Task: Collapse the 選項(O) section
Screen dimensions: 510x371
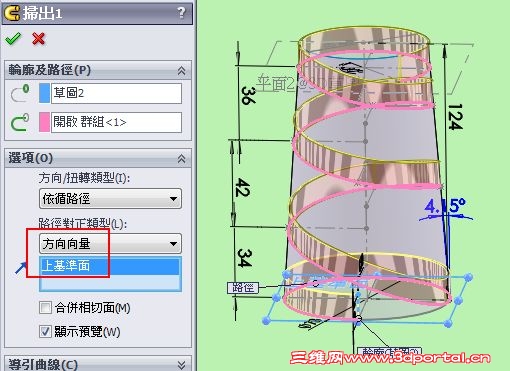Action: (x=181, y=158)
